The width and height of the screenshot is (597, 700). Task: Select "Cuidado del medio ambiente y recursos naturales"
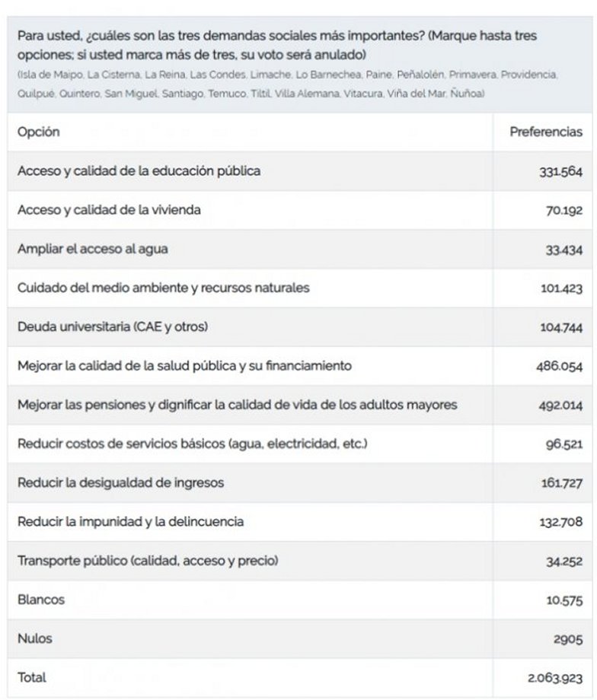click(163, 288)
